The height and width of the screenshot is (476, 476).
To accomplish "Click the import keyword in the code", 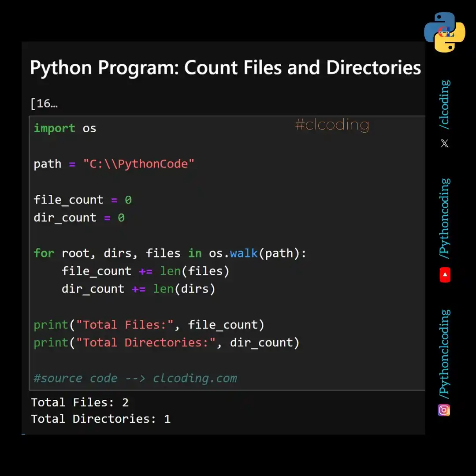I will tap(54, 128).
